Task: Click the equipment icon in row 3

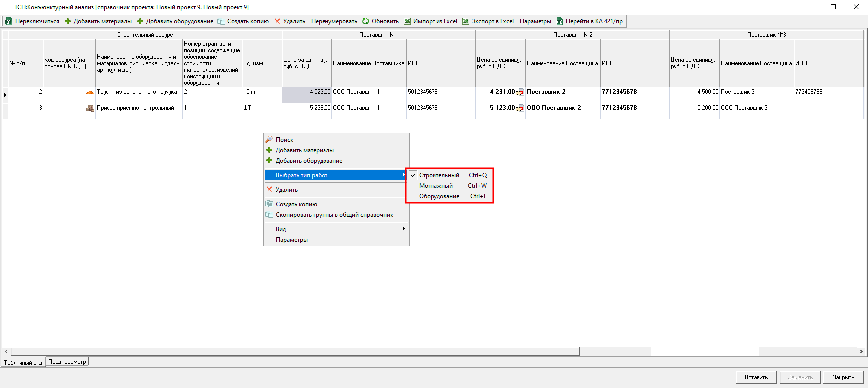Action: 90,108
